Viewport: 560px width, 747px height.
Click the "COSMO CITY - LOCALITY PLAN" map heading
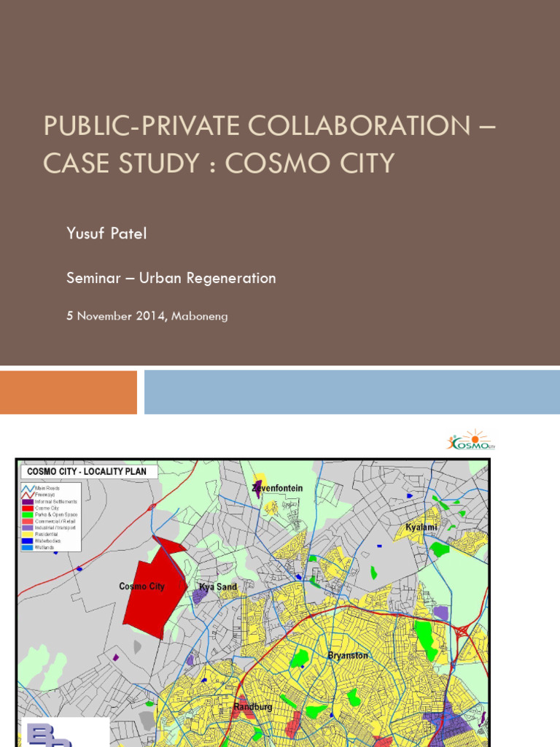tap(87, 472)
